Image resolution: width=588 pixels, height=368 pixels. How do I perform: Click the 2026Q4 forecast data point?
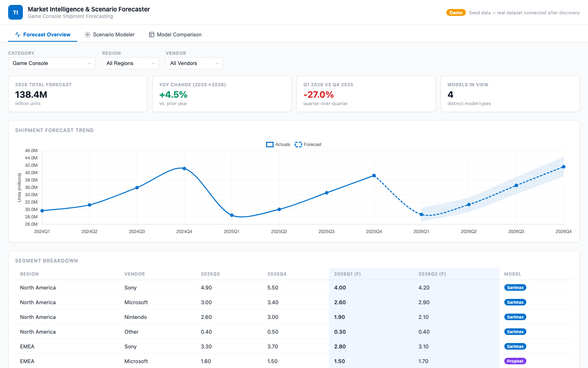pyautogui.click(x=563, y=167)
